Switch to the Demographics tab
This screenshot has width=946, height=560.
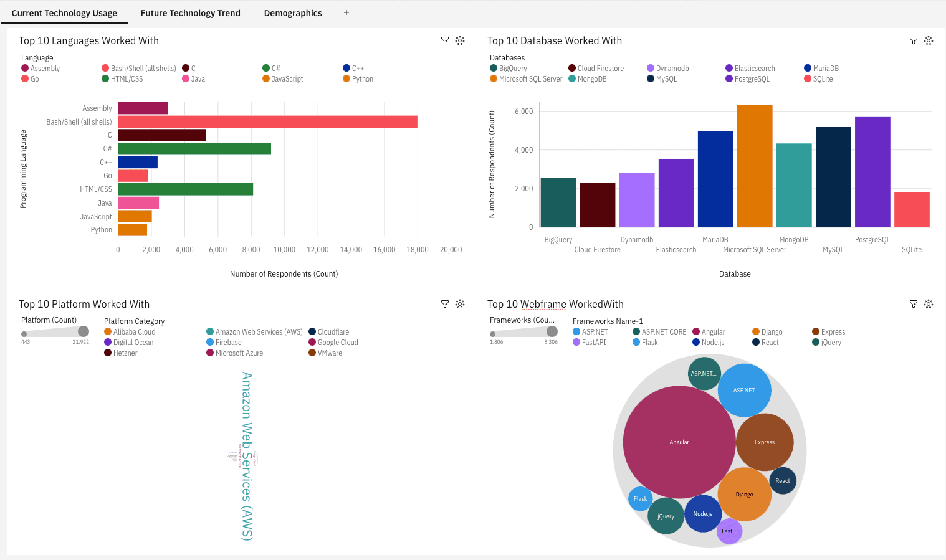[x=293, y=12]
